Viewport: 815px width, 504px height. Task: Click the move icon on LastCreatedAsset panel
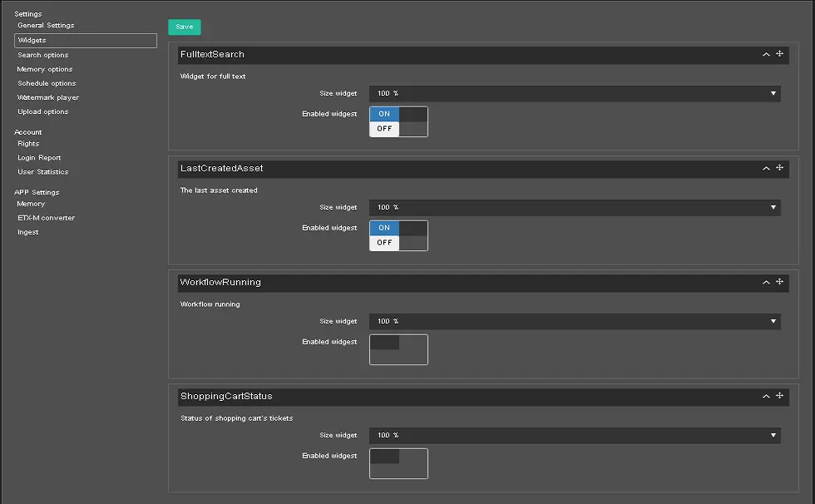(779, 168)
